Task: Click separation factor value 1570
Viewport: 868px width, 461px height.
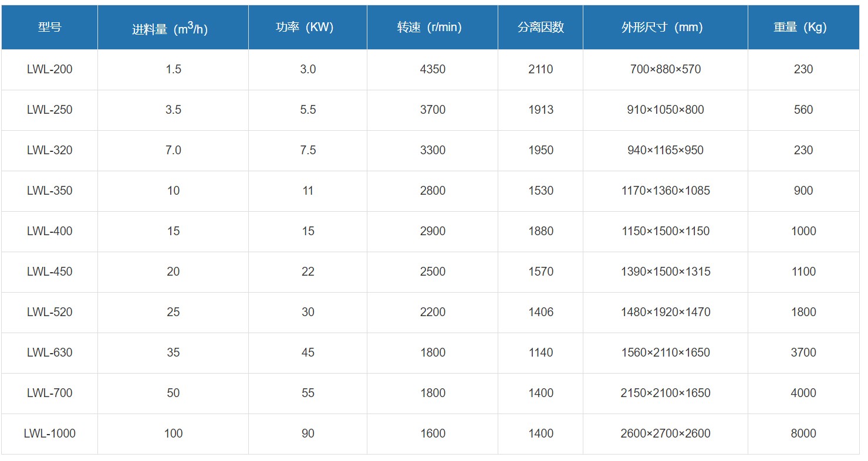Action: 541,272
